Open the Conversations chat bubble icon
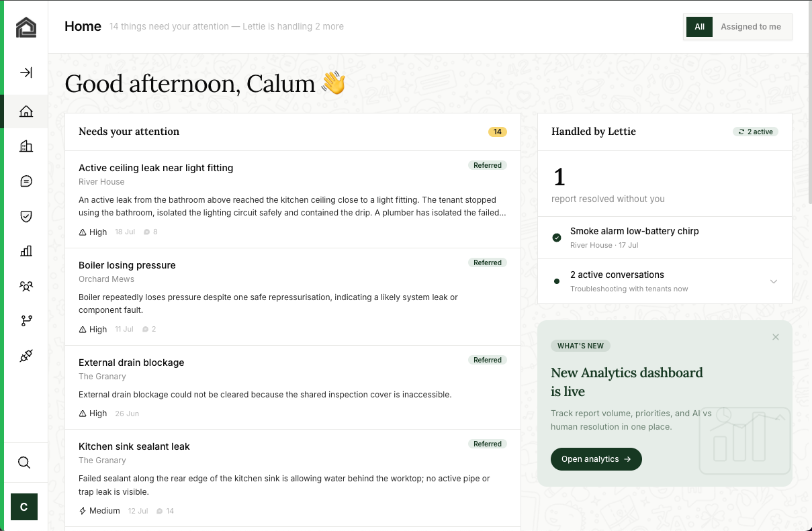 26,181
